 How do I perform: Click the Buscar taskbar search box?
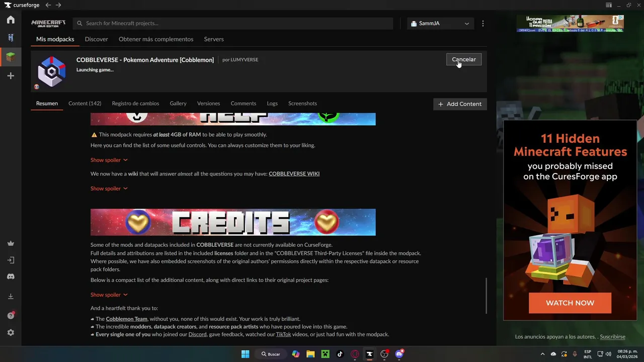pos(271,354)
